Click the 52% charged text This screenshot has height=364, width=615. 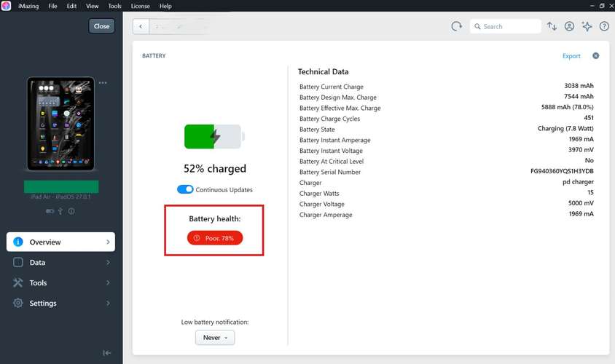pos(215,168)
